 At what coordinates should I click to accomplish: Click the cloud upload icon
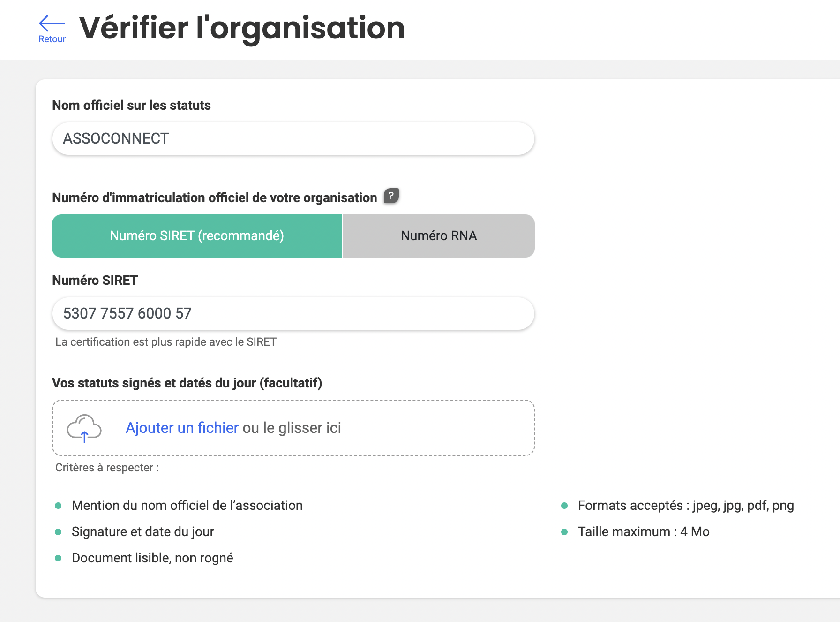84,428
